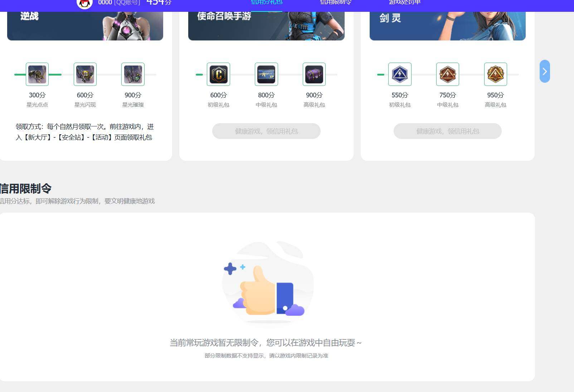Click the 300分 score label
The width and height of the screenshot is (574, 392).
pyautogui.click(x=37, y=95)
